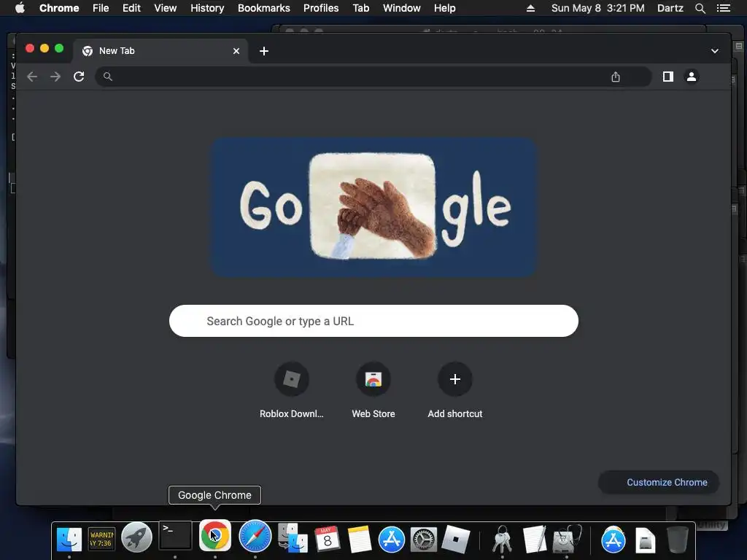Click the Google Chrome tooltip label
The width and height of the screenshot is (747, 560).
215,495
